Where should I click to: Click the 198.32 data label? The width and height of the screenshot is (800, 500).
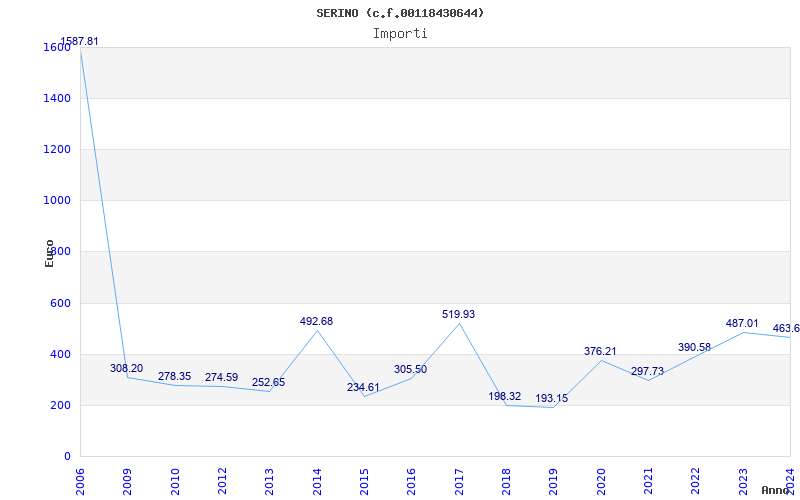(505, 396)
